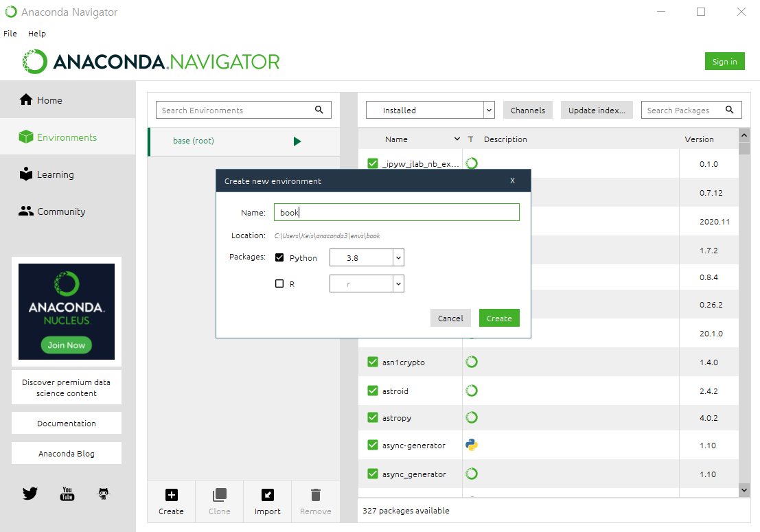Click the Import environment icon
Image resolution: width=760 pixels, height=532 pixels.
click(268, 495)
